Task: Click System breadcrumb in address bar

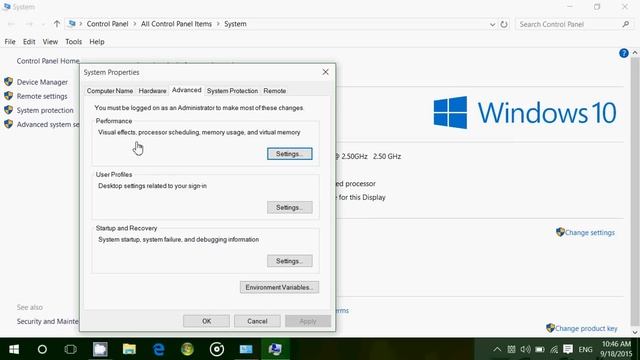Action: 235,24
